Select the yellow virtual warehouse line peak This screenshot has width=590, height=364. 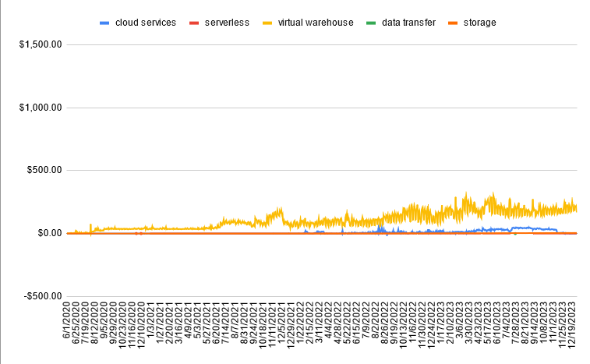466,193
